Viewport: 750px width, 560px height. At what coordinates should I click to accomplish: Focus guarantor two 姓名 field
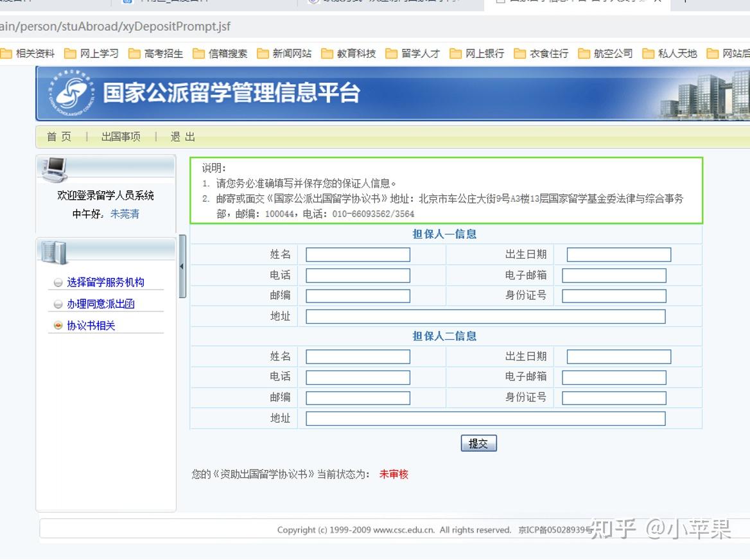pos(358,356)
